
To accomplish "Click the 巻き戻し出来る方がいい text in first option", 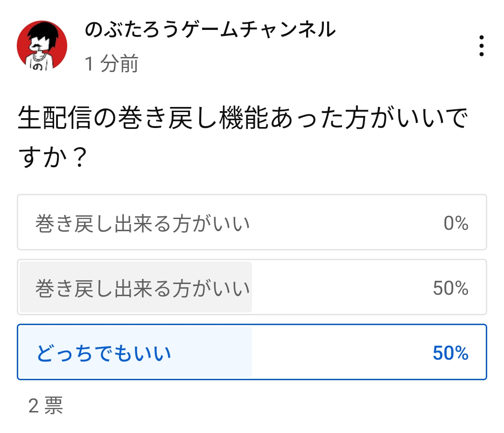I will [142, 224].
